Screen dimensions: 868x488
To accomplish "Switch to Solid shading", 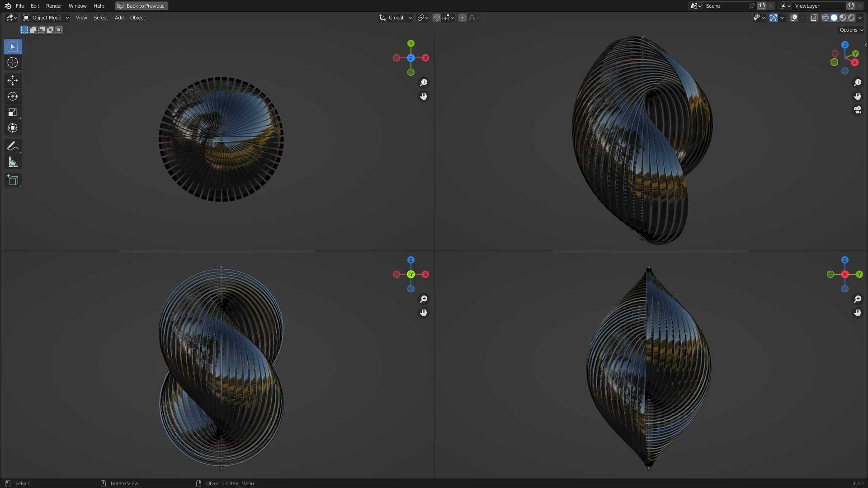I will pyautogui.click(x=834, y=18).
